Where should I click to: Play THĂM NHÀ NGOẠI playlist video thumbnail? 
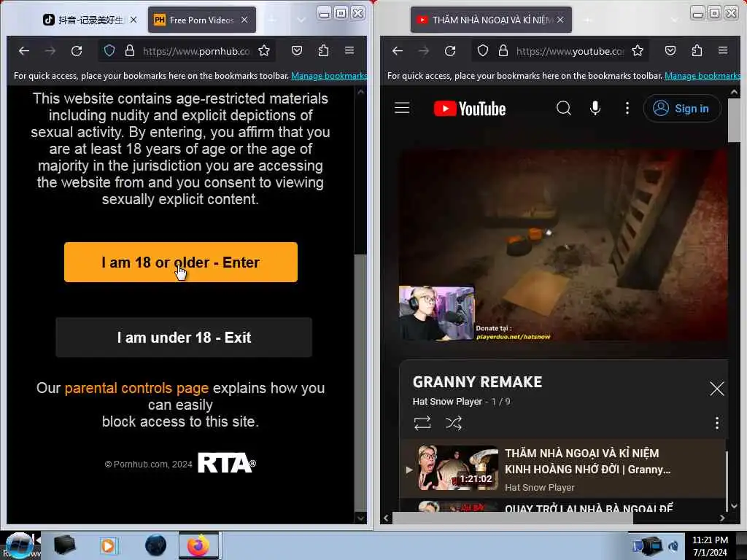coord(458,468)
